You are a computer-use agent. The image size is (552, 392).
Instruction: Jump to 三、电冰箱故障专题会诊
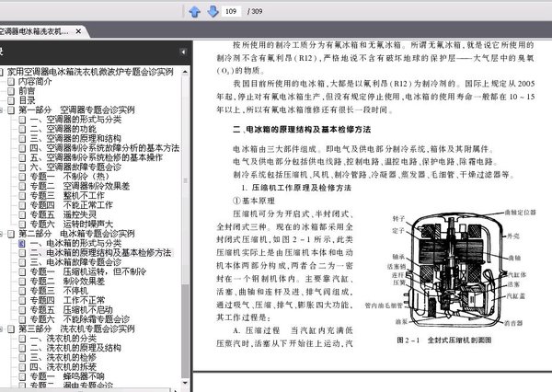coord(75,262)
